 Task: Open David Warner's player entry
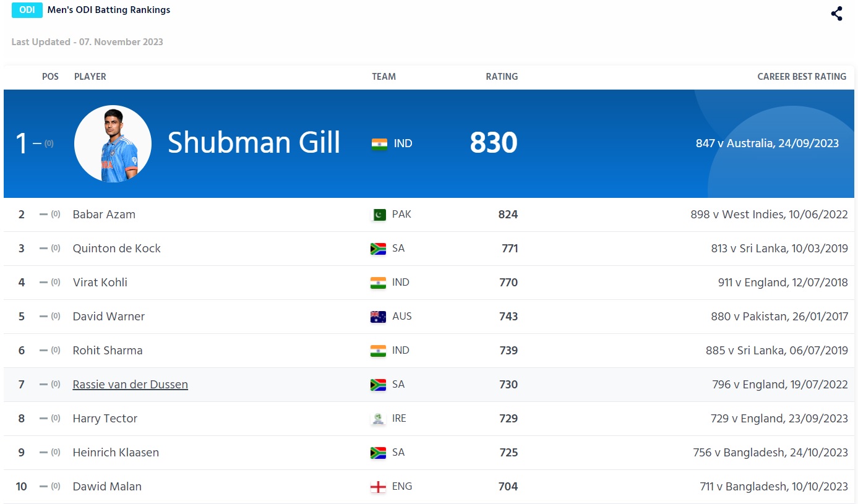(108, 317)
